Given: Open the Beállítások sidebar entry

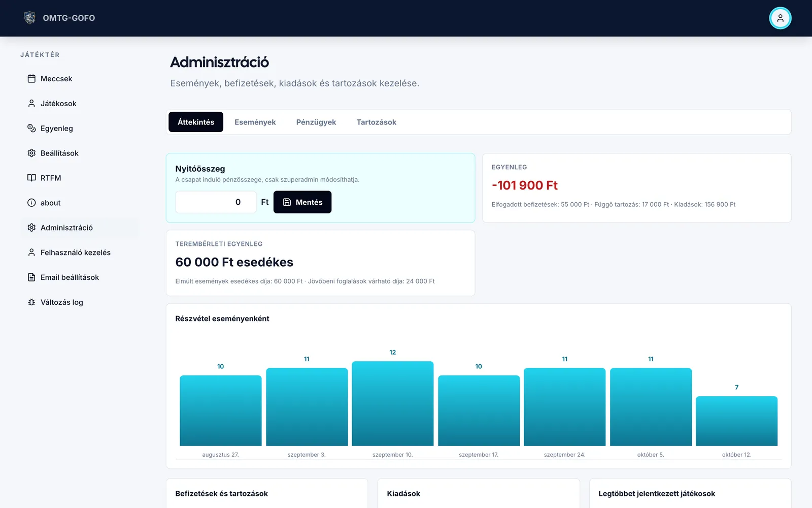Looking at the screenshot, I should point(80,153).
